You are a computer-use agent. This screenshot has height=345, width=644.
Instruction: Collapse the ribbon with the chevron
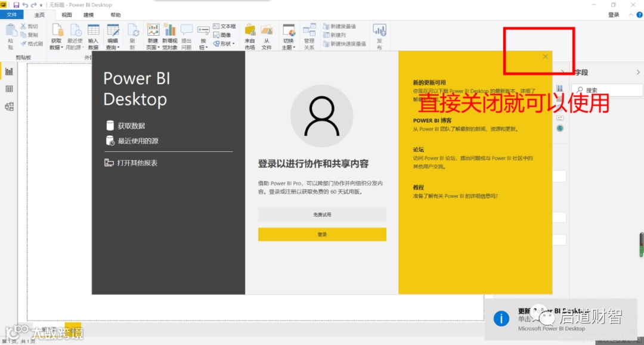(x=631, y=15)
